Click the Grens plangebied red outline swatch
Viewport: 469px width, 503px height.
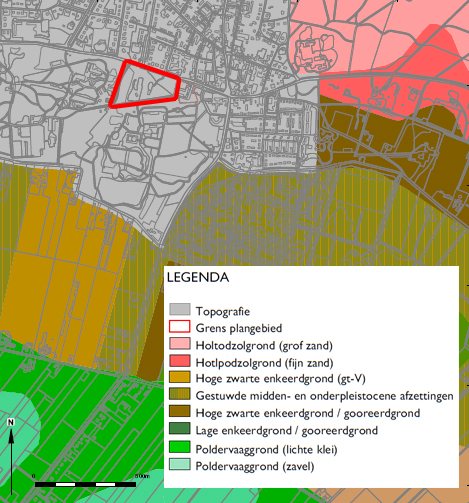(x=180, y=327)
